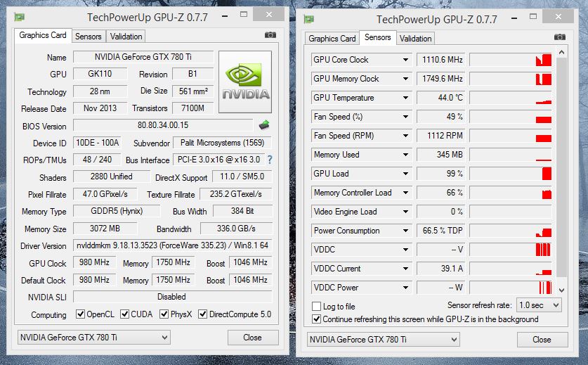588x365 pixels.
Task: Select Sensors tab in right window
Action: click(x=378, y=37)
